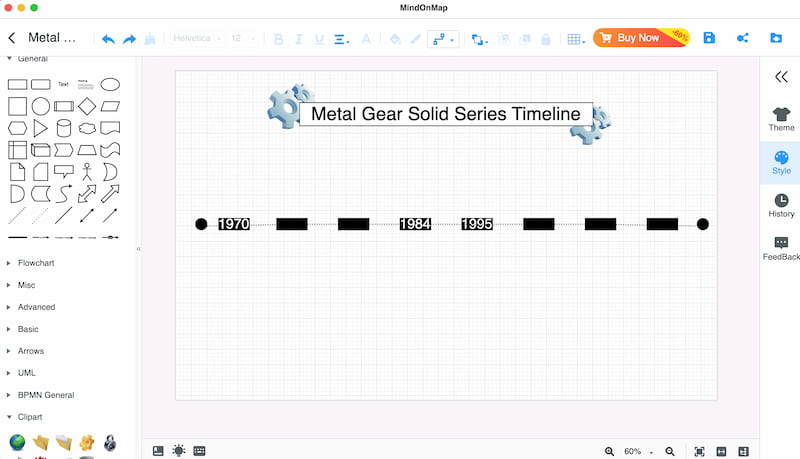Screen dimensions: 800x459
Task: Select the globe clipart
Action: coord(17,442)
